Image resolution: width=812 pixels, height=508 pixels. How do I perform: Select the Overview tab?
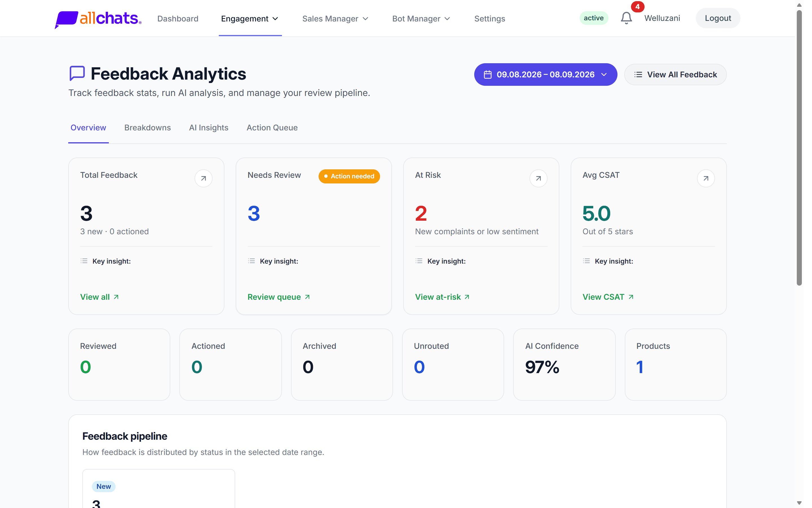(88, 128)
